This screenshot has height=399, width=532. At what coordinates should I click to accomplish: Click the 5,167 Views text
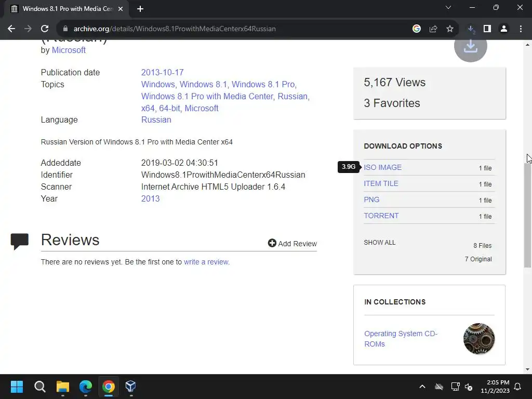(x=395, y=83)
